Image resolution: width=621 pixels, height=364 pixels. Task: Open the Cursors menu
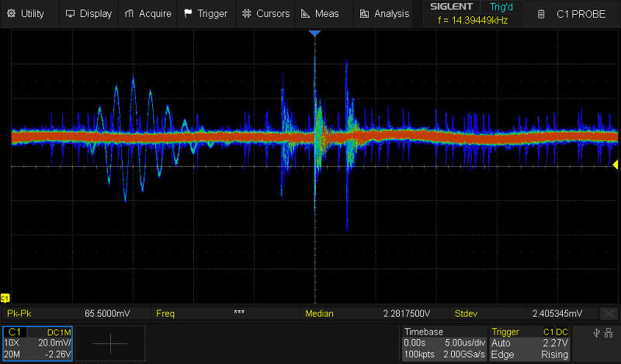265,14
